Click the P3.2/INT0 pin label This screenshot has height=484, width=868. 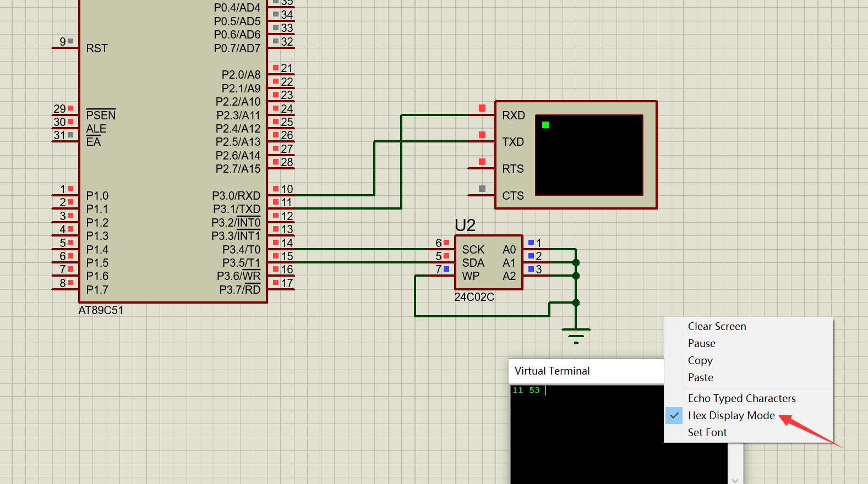coord(236,223)
